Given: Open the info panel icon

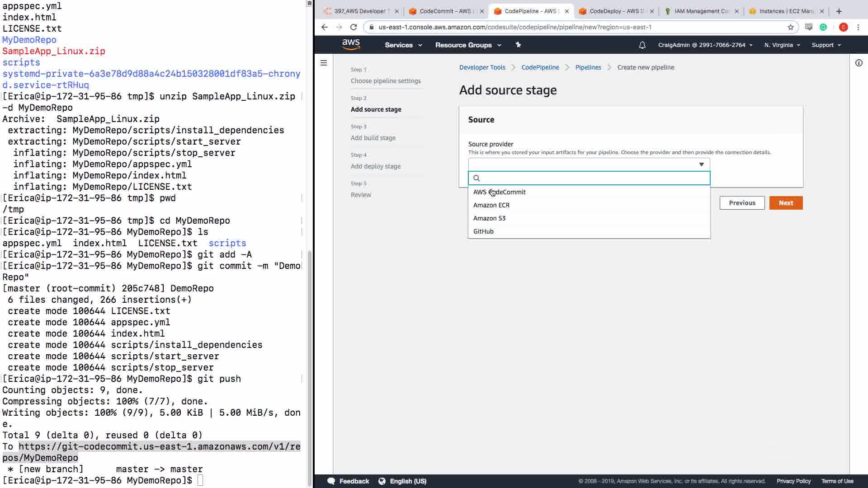Looking at the screenshot, I should click(859, 63).
